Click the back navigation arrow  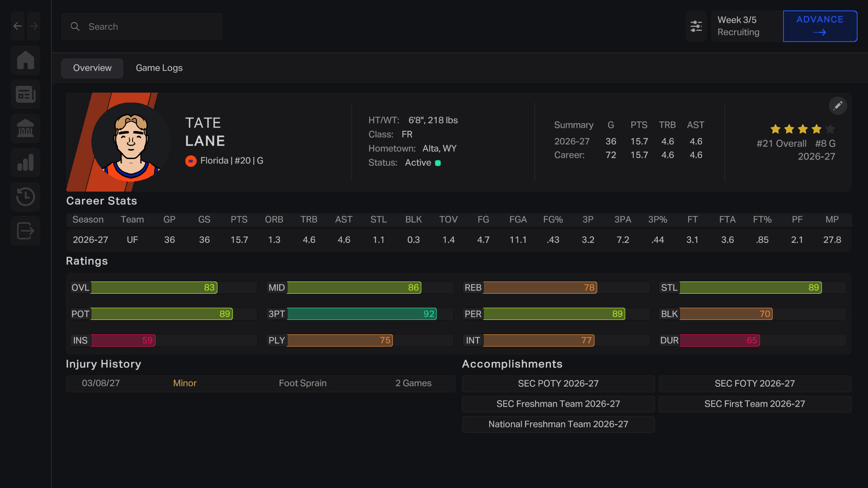point(17,26)
